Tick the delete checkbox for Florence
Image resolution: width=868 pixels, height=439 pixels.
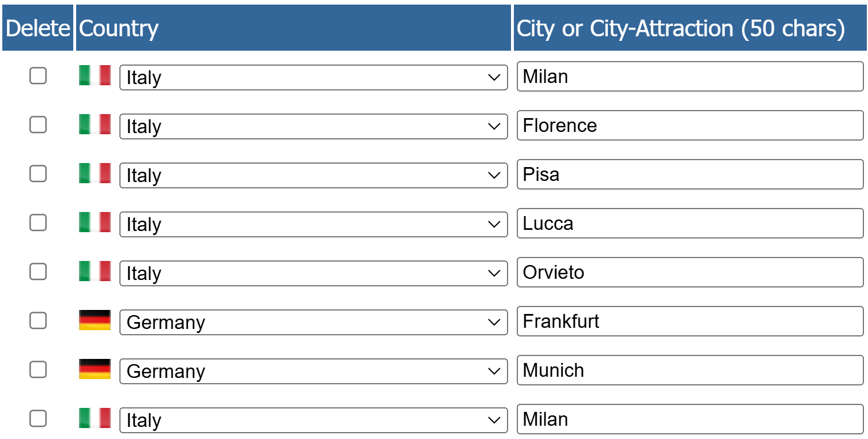[x=38, y=124]
